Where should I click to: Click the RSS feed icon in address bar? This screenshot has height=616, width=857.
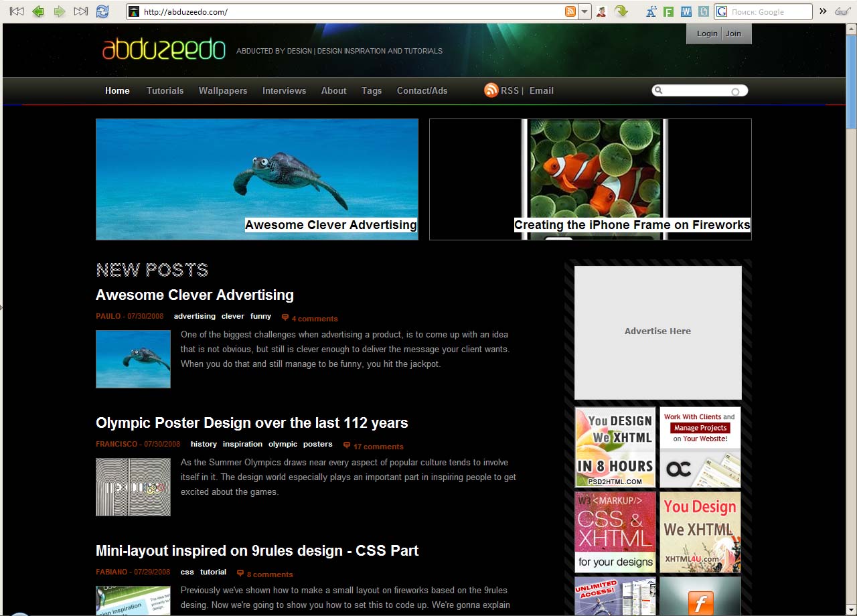pos(570,11)
